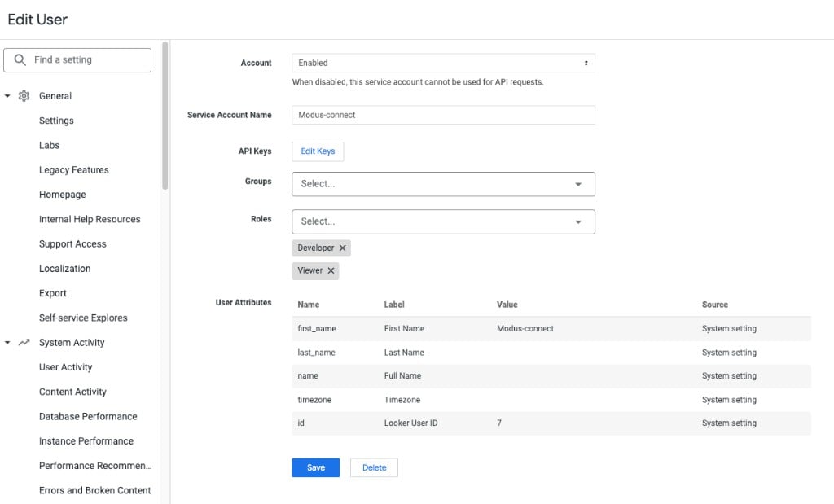Open Errors and Broken Content

click(94, 490)
